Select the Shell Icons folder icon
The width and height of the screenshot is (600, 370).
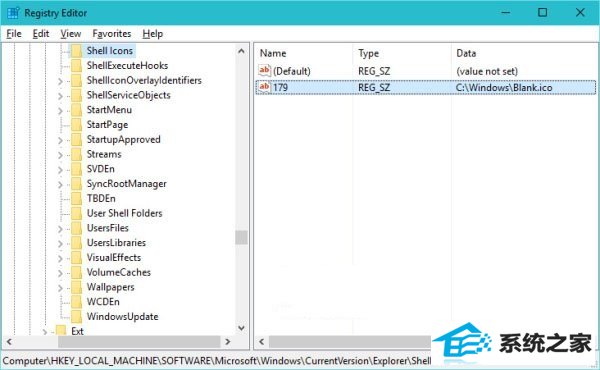coord(77,51)
